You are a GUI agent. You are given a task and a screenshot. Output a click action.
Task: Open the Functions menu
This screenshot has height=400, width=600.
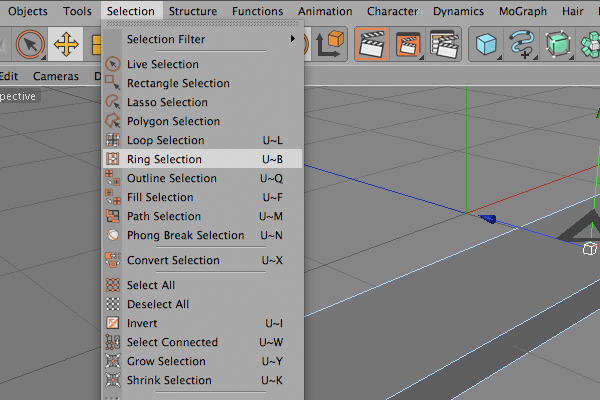coord(258,11)
